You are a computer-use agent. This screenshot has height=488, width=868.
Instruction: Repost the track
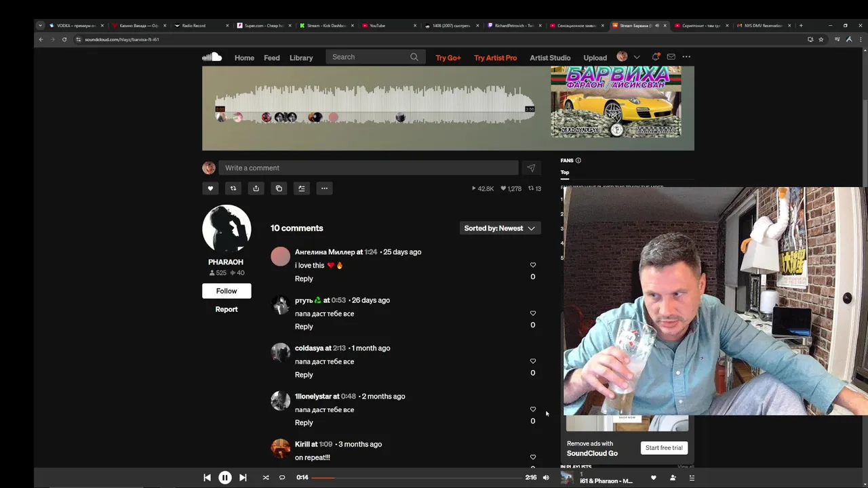(233, 188)
